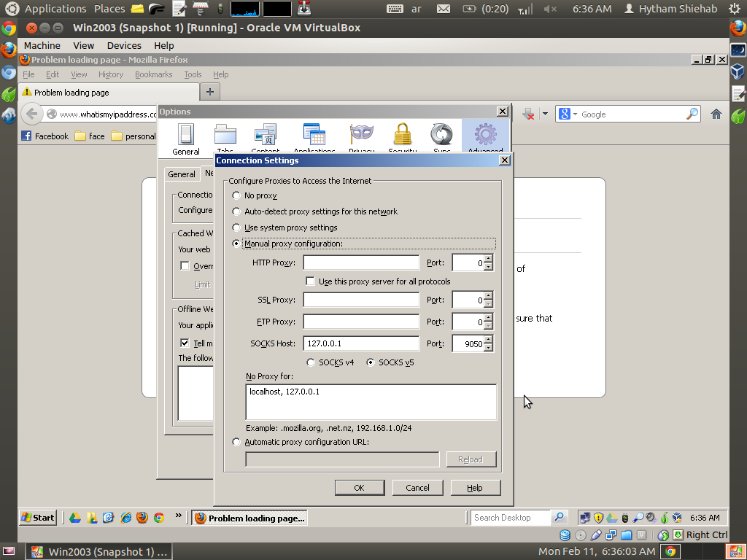Click the FTP Proxy input field
The width and height of the screenshot is (747, 560).
point(361,322)
